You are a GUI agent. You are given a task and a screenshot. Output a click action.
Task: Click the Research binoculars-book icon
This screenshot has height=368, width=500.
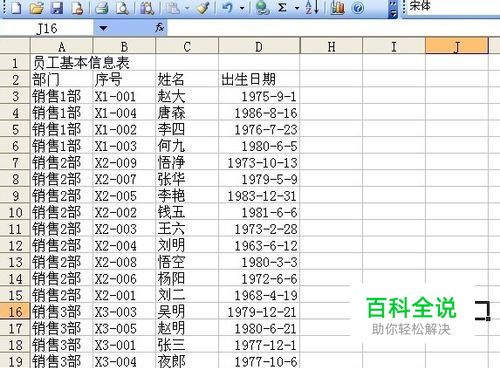(x=147, y=8)
